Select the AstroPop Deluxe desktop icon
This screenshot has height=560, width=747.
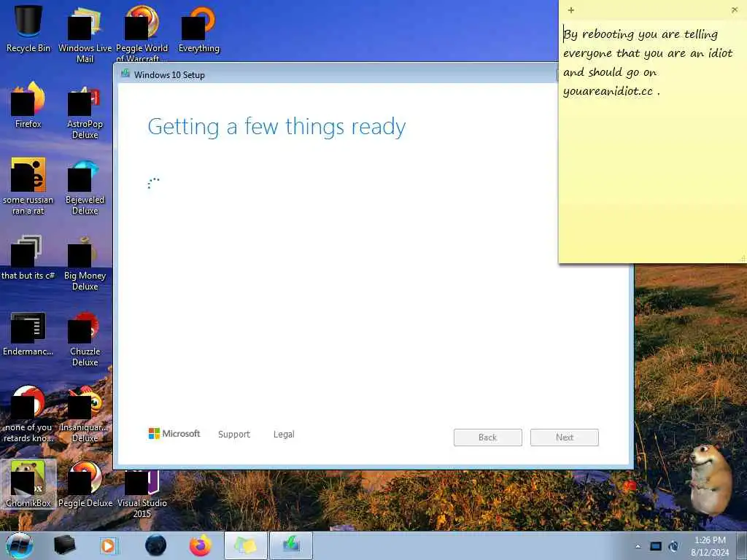click(85, 112)
